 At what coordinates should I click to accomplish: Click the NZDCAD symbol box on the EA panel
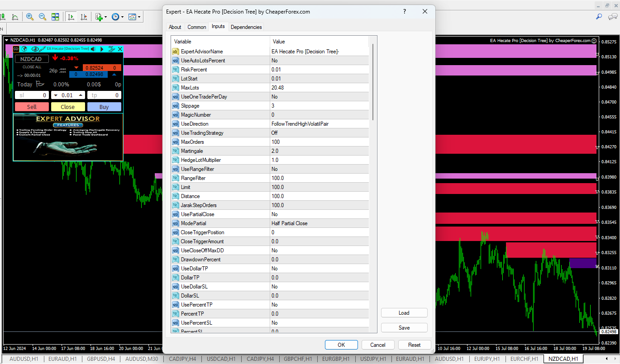click(32, 59)
